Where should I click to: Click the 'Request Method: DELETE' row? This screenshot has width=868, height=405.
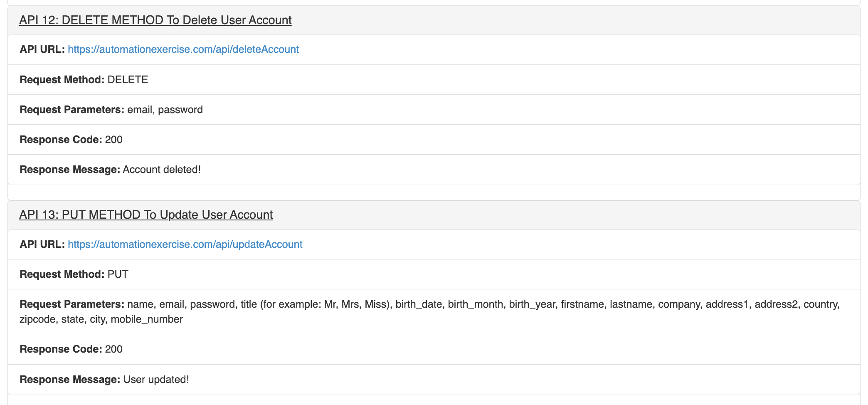click(434, 79)
